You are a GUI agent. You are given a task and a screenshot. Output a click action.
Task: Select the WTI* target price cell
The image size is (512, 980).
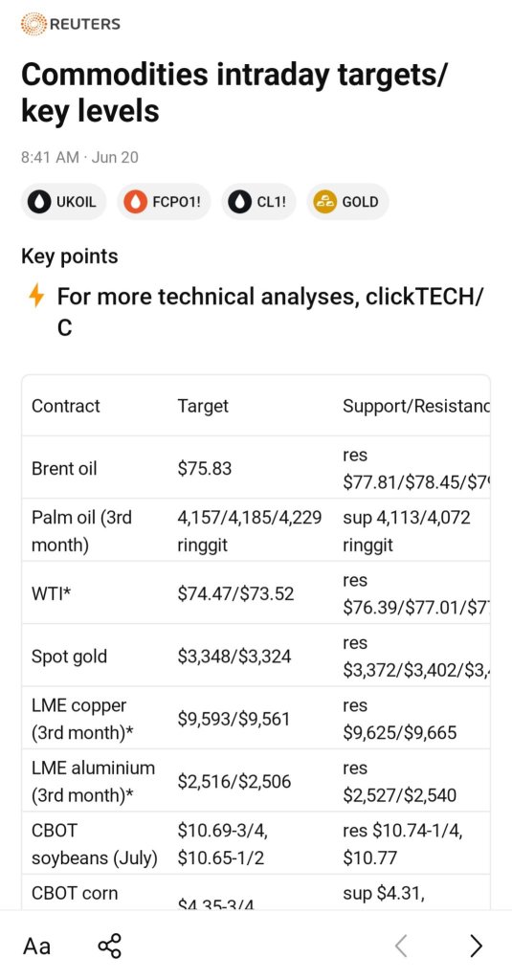235,593
